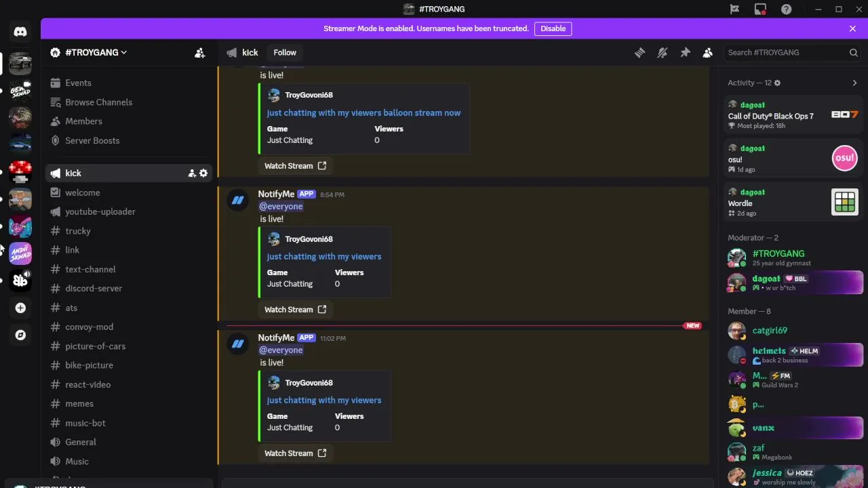This screenshot has width=868, height=488.
Task: Open Help icon in title bar
Action: pos(786,9)
